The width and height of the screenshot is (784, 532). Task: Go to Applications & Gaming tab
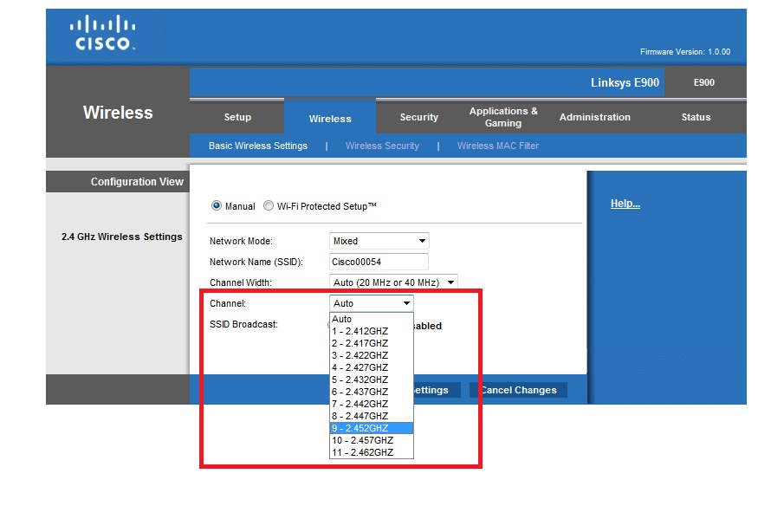point(503,117)
